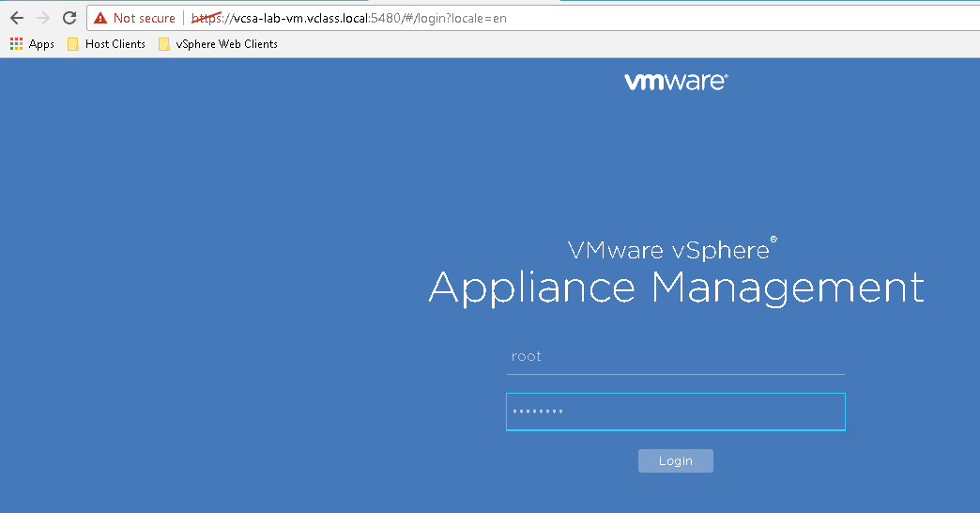Click the struck-through https in the URL
The width and height of the screenshot is (980, 513).
pyautogui.click(x=205, y=18)
